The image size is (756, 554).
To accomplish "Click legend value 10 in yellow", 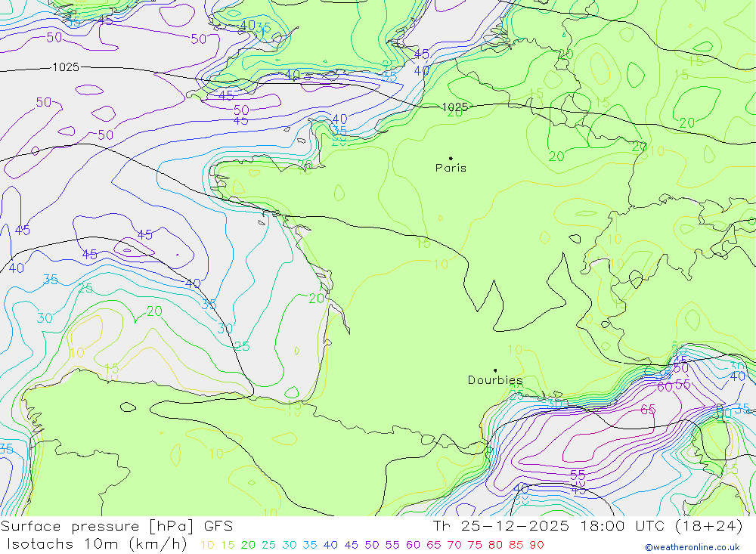I will [207, 545].
